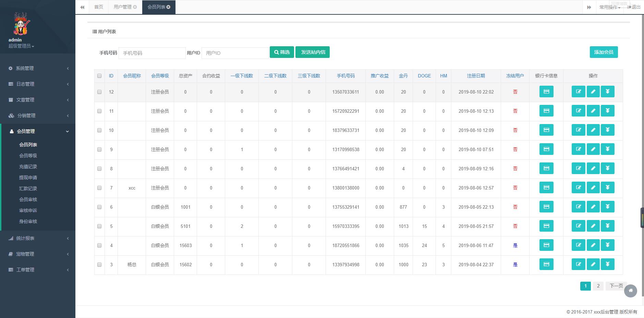Screen dimensions: 644x318
Task: Click the yen recharge icon for user 5
Action: (608, 226)
